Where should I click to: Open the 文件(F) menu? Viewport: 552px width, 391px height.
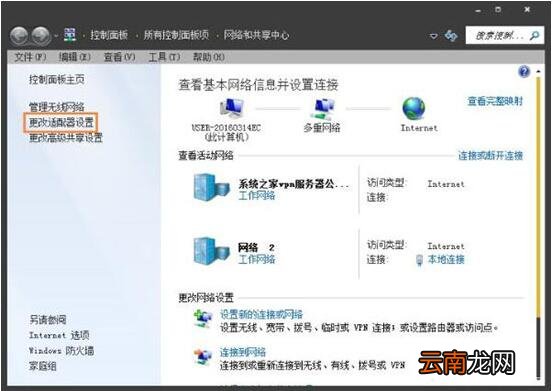[30, 57]
